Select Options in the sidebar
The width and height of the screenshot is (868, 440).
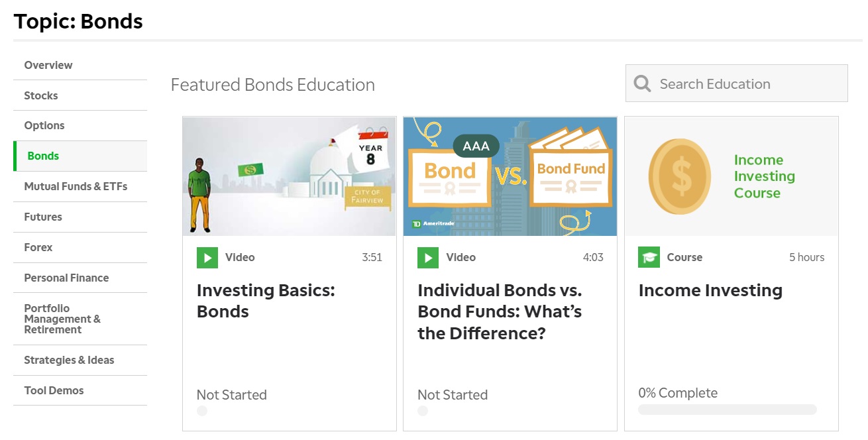click(x=44, y=125)
